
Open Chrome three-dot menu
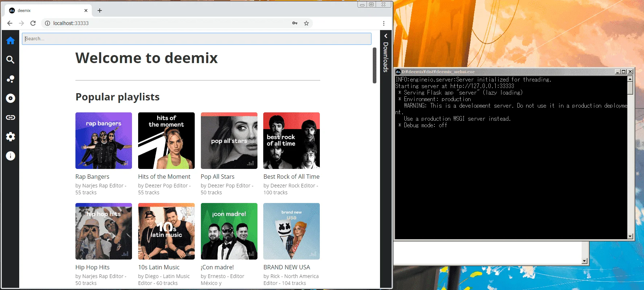384,23
